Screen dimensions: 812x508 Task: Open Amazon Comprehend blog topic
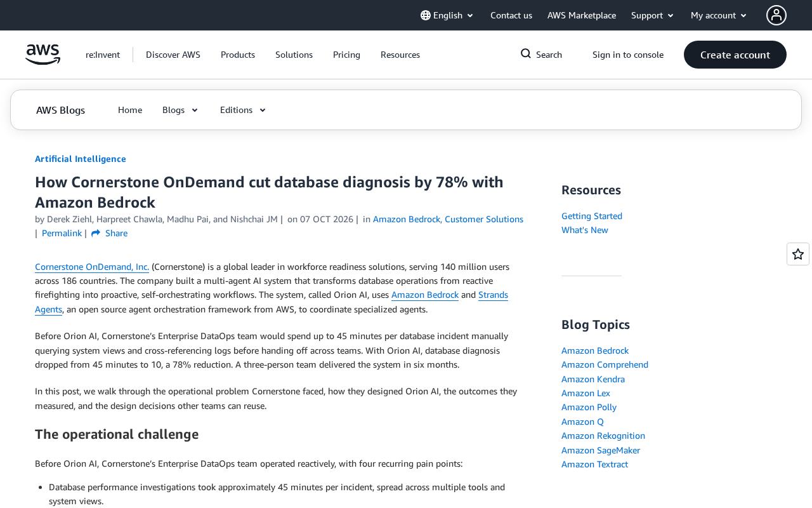[605, 364]
